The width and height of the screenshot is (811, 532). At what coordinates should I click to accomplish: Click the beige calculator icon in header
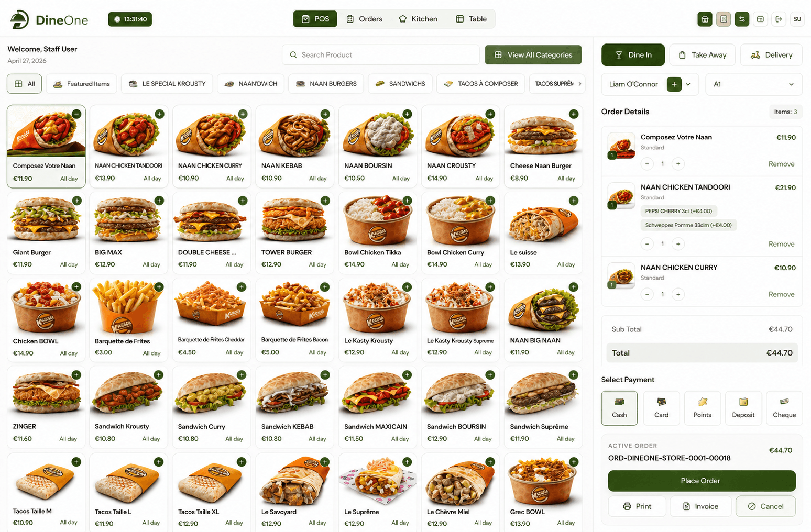(724, 19)
